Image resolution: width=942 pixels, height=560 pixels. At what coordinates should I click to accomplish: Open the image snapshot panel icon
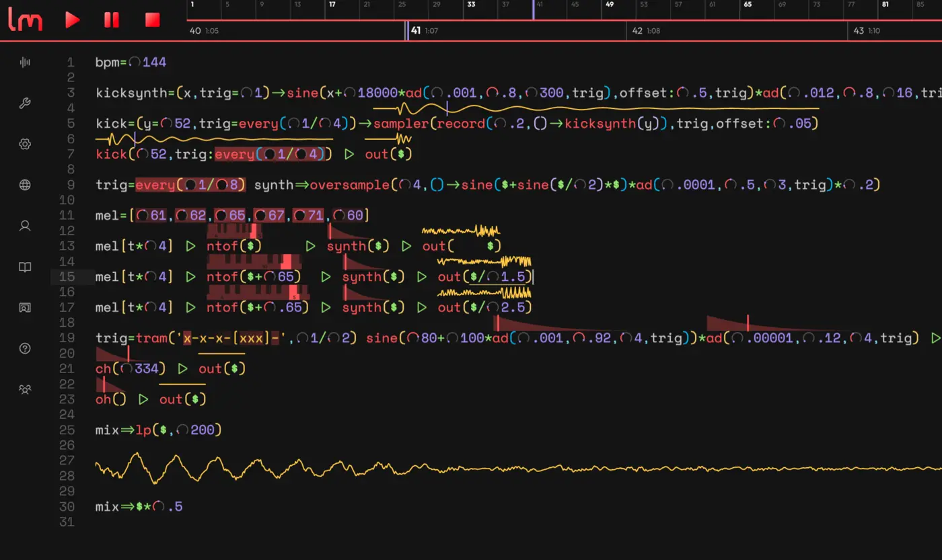[x=25, y=307]
